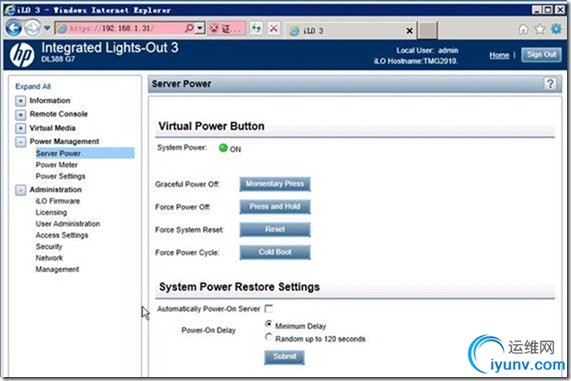Open help with the question mark icon
Image resolution: width=571 pixels, height=381 pixels.
click(550, 84)
